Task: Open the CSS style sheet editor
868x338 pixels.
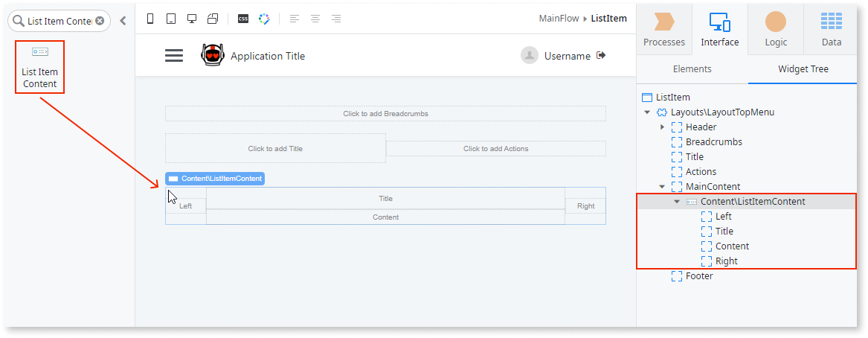Action: pos(243,19)
